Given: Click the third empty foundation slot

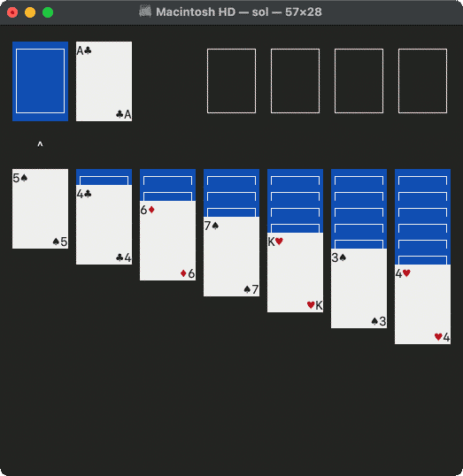Looking at the screenshot, I should click(359, 81).
